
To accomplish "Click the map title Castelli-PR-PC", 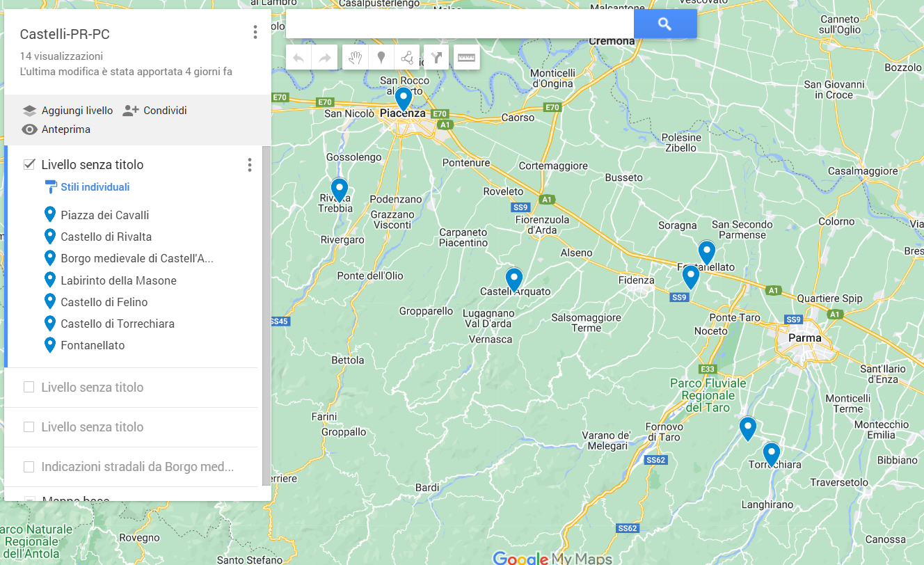I will [x=65, y=34].
